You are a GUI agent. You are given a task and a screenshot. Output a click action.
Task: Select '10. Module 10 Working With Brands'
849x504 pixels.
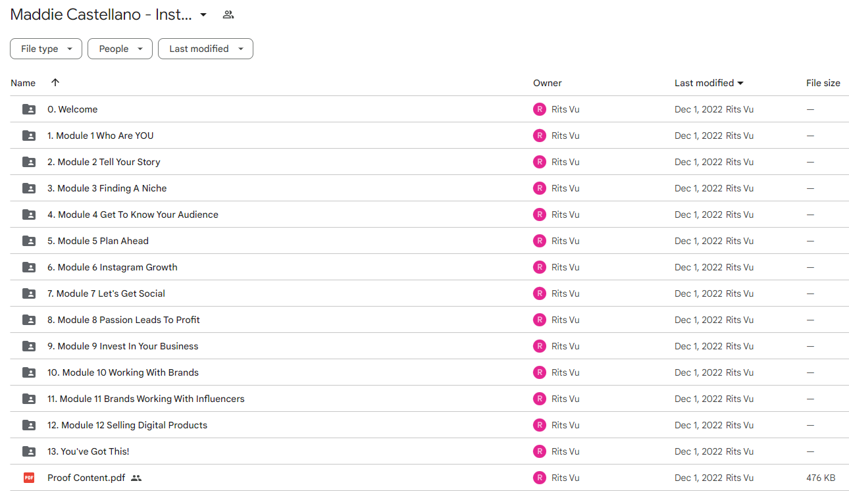[123, 372]
